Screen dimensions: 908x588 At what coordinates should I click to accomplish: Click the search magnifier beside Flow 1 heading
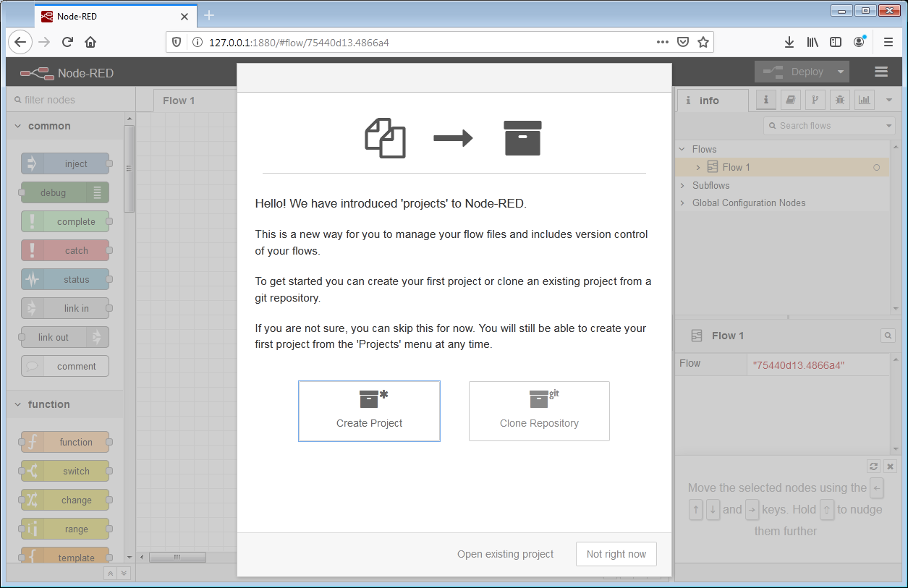[887, 336]
